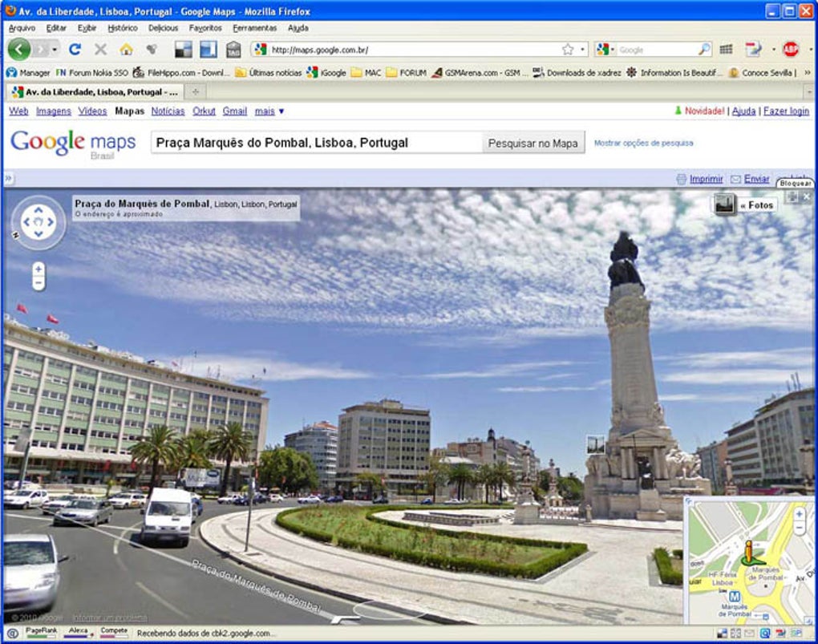Rotate view right on navigation compass
The height and width of the screenshot is (644, 818).
pos(51,222)
